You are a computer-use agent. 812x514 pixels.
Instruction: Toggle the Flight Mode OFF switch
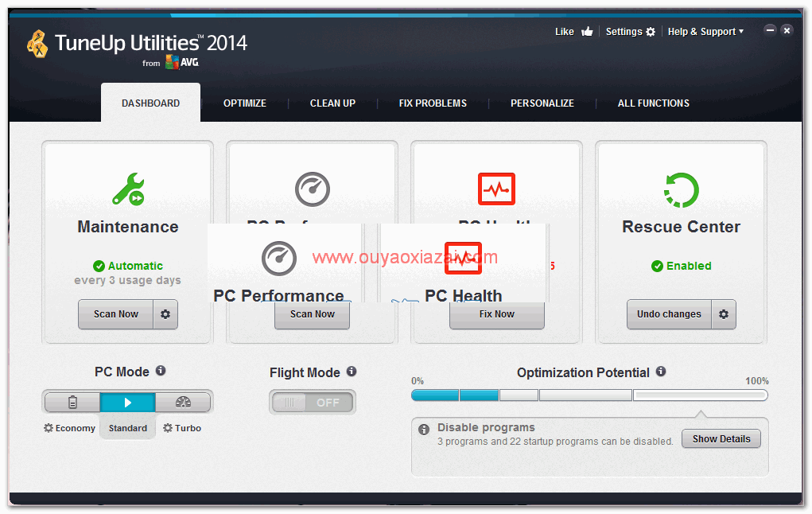312,403
